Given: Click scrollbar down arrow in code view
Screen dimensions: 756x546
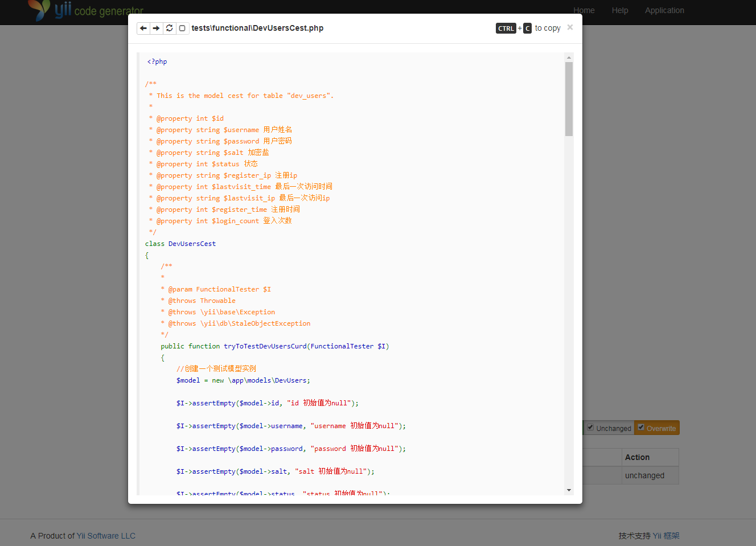Looking at the screenshot, I should [x=569, y=490].
